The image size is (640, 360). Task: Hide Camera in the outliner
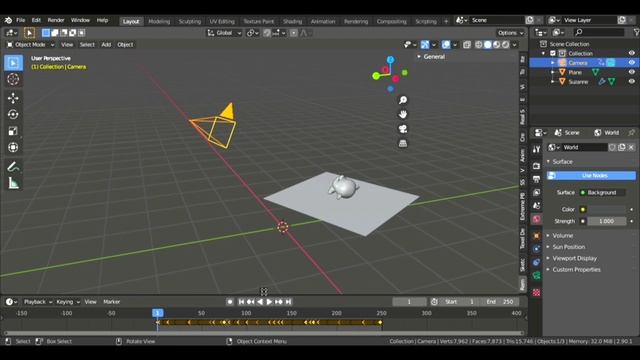[631, 62]
